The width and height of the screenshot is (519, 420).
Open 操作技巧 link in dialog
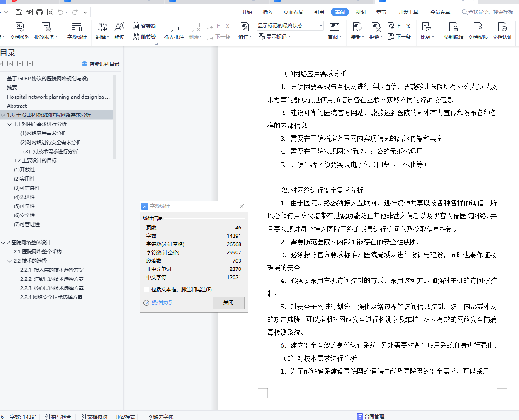tap(158, 303)
